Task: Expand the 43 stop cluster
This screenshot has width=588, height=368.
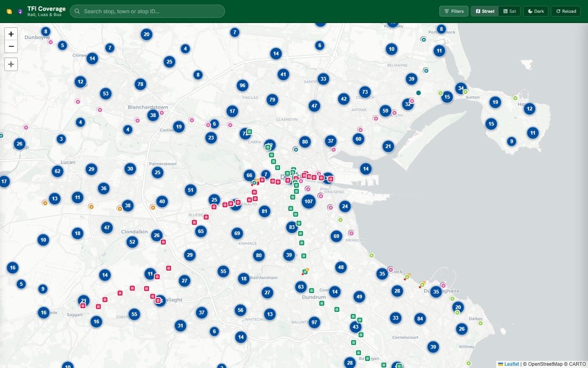Action: 355,327
